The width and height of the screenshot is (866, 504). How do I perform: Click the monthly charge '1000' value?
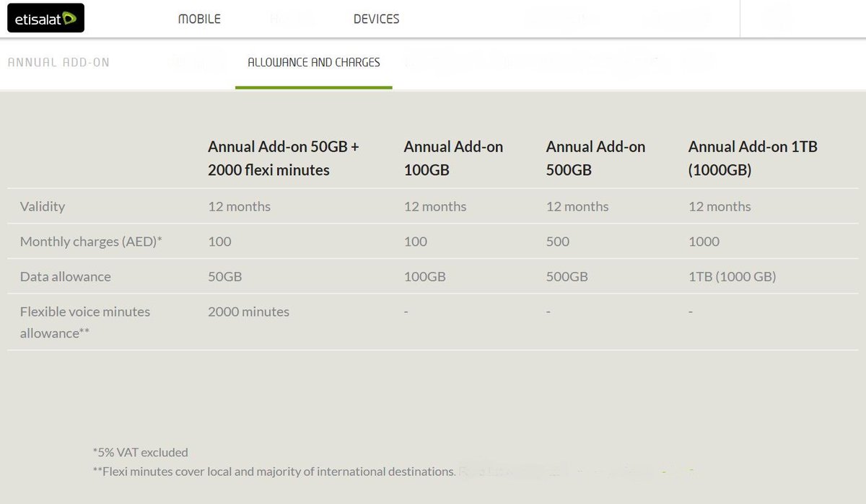tap(704, 242)
